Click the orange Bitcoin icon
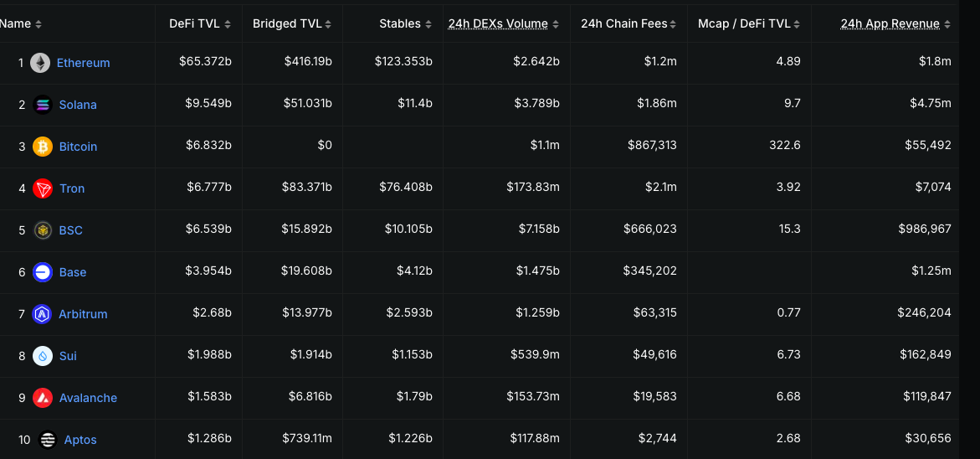 (x=43, y=147)
